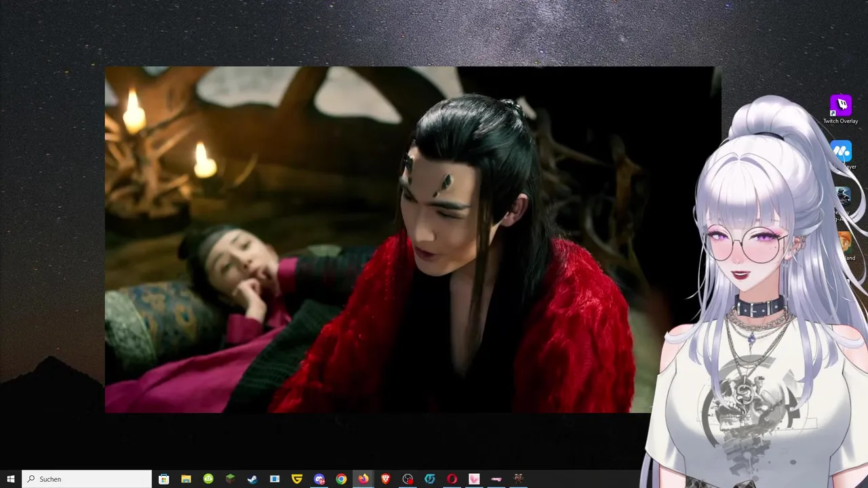Open Steam from the taskbar

pyautogui.click(x=252, y=479)
